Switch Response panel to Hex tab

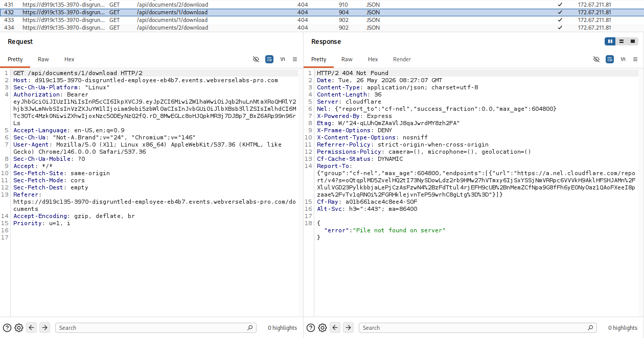coord(373,59)
